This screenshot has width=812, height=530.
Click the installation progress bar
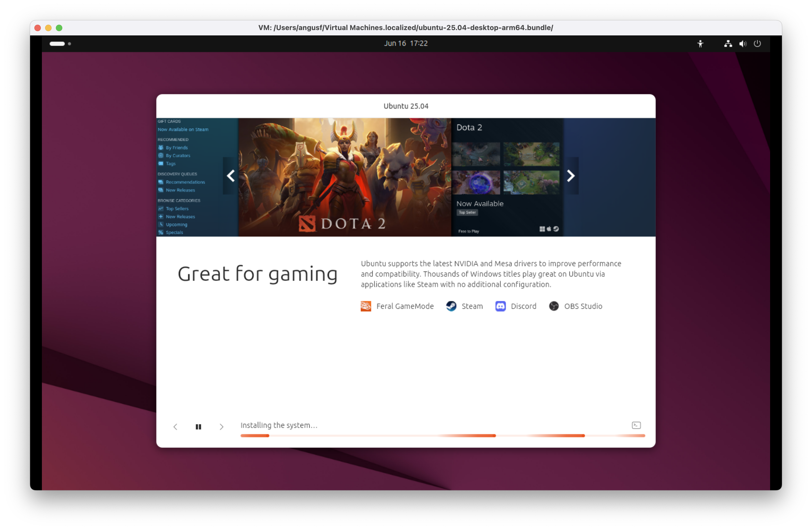[443, 436]
